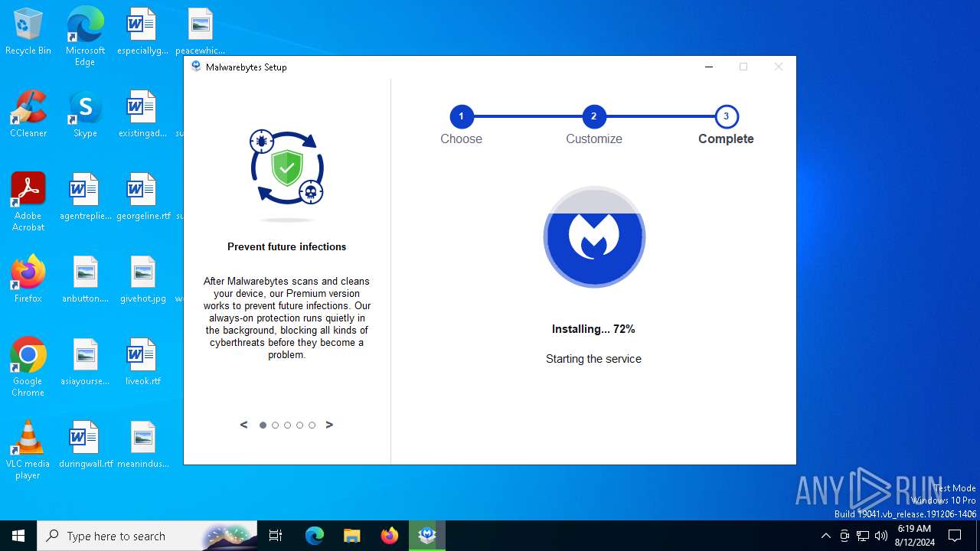The image size is (980, 551).
Task: Open File Explorer from the taskbar
Action: click(351, 536)
